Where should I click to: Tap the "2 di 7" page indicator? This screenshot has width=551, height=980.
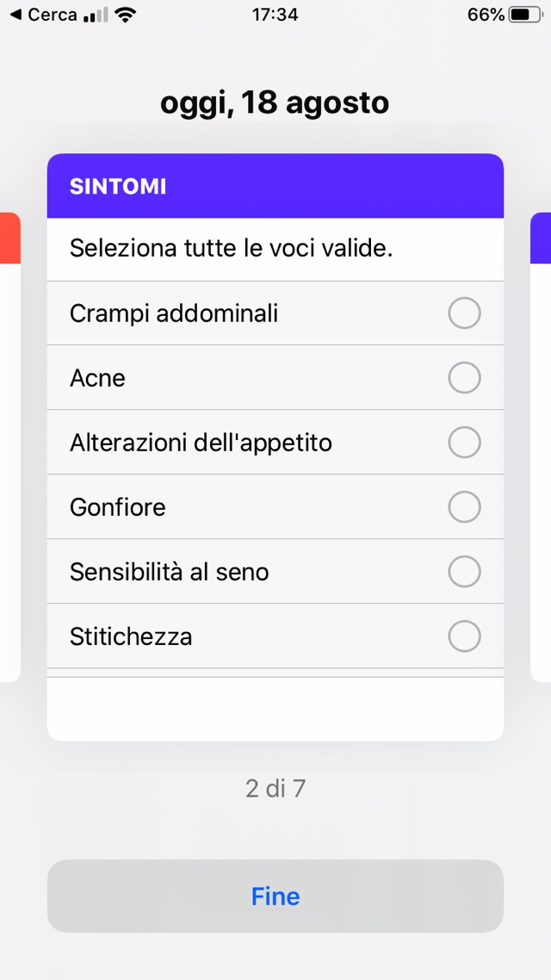click(275, 789)
